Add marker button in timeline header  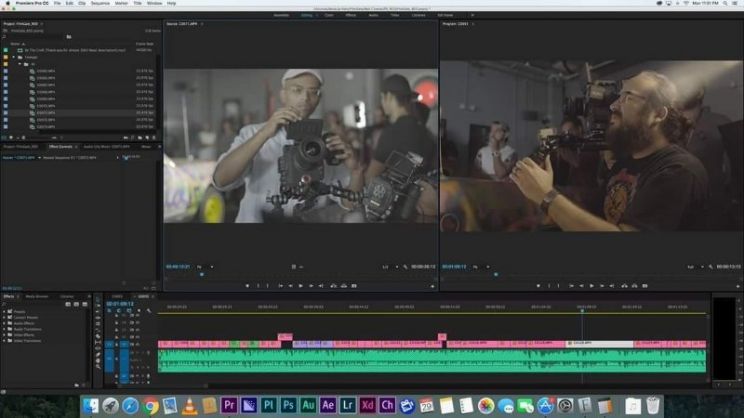[139, 311]
